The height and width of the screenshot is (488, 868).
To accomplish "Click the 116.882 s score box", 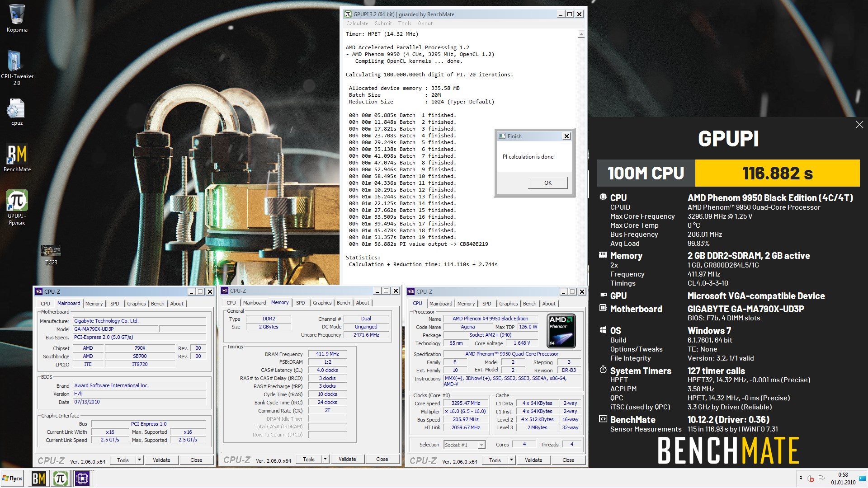I will (x=777, y=173).
